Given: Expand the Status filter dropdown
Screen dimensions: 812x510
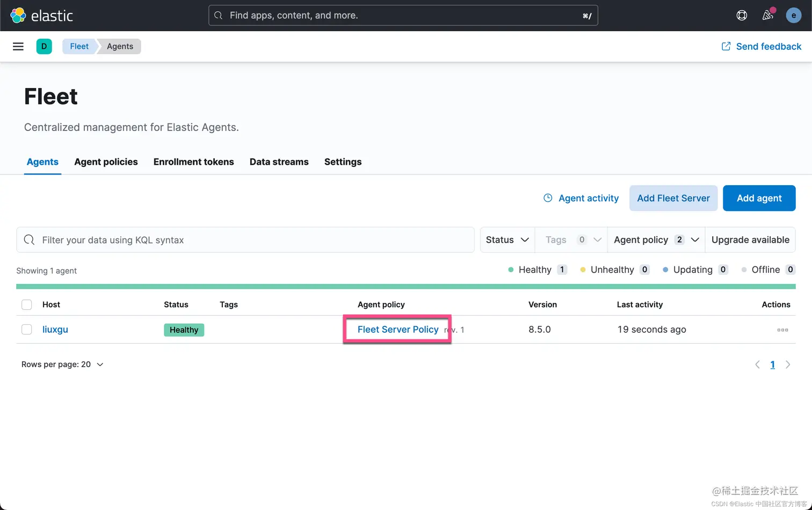Looking at the screenshot, I should point(507,240).
